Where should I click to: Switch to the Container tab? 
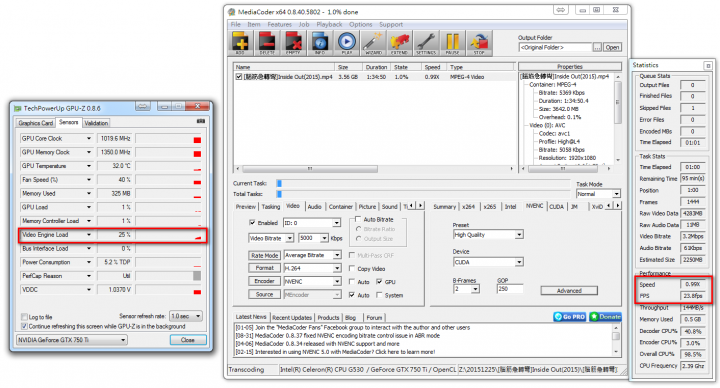341,207
